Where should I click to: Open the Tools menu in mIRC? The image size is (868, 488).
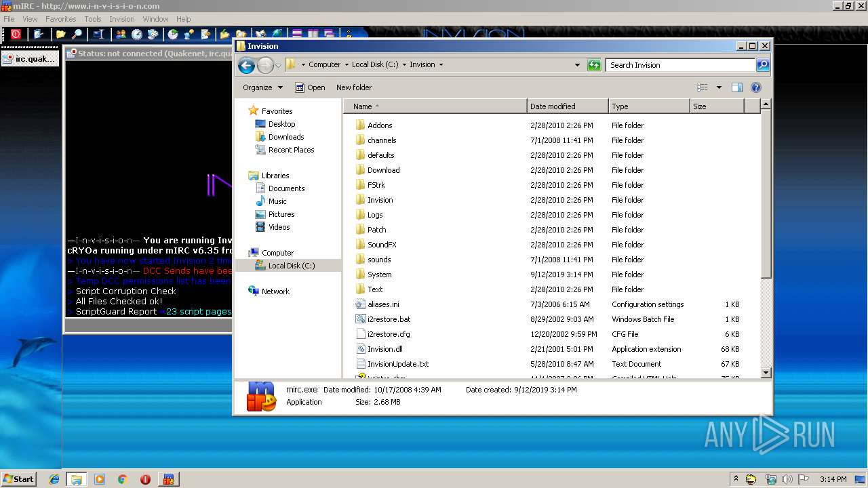tap(93, 19)
